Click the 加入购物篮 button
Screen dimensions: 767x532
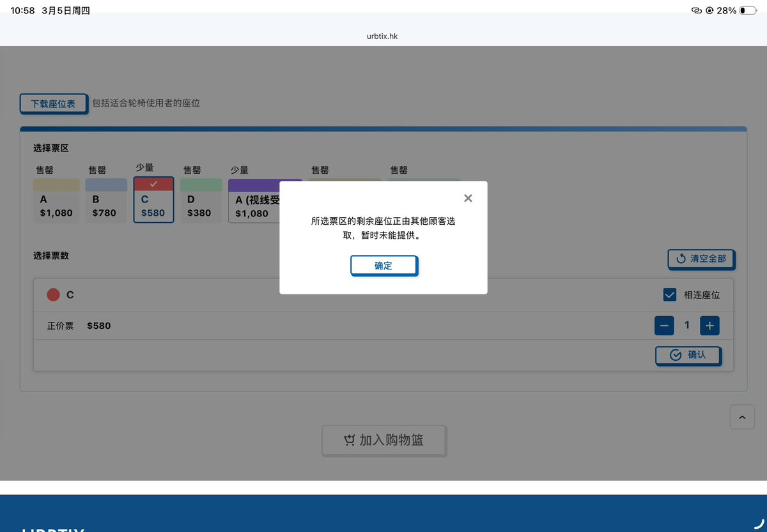pyautogui.click(x=383, y=440)
